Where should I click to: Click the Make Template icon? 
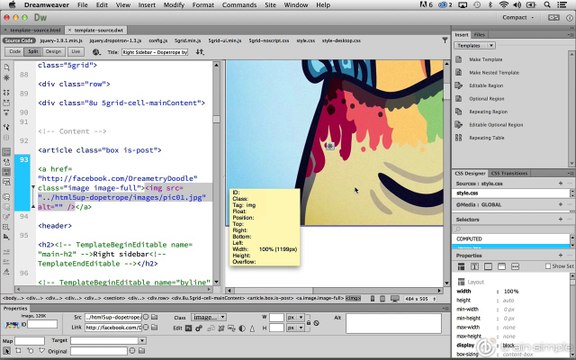458,60
